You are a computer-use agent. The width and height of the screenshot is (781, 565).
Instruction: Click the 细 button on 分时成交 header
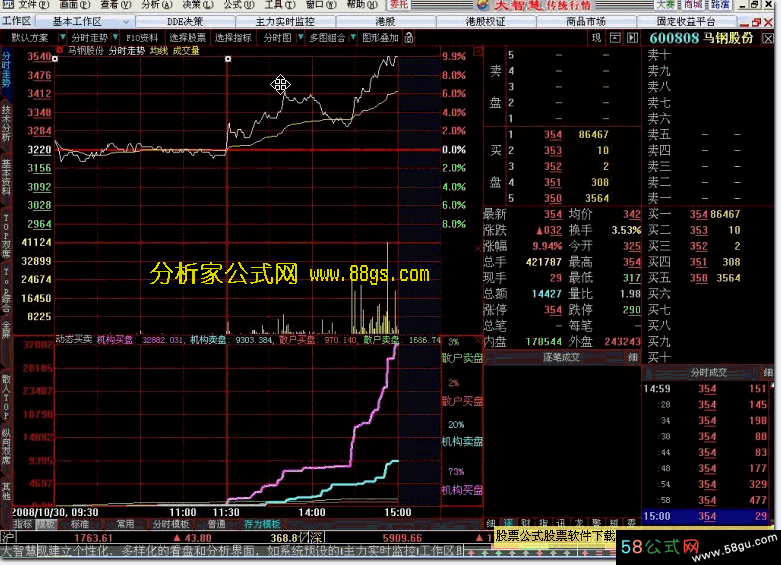[768, 372]
